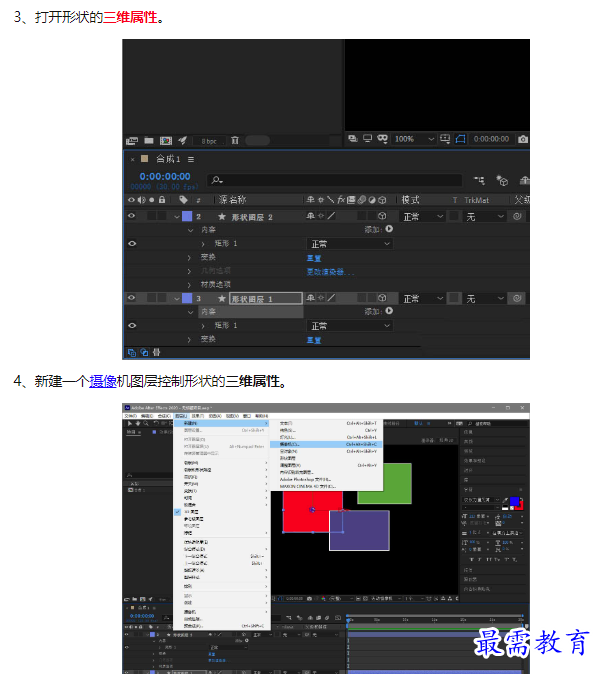Toggle the shy switch on 形状图层 2
The image size is (598, 674).
[310, 216]
